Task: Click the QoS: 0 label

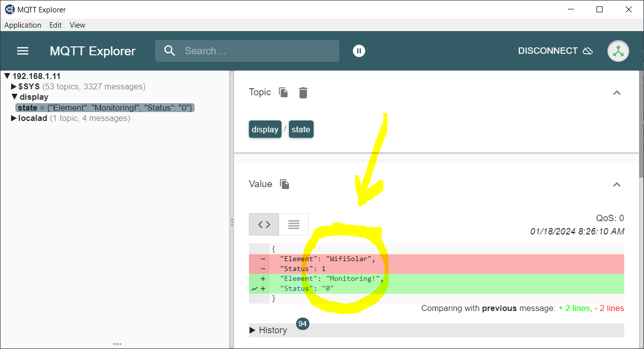Action: 610,218
